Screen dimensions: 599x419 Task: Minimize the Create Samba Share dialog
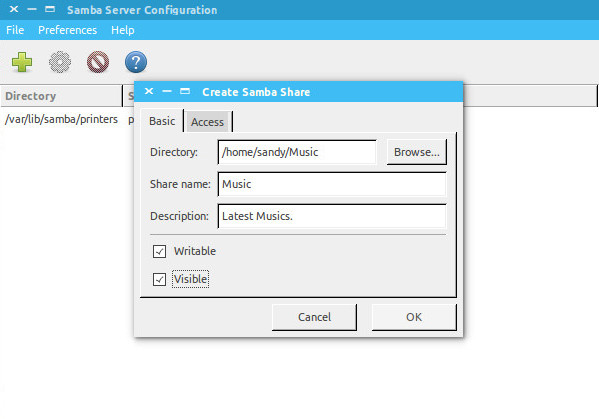point(167,91)
